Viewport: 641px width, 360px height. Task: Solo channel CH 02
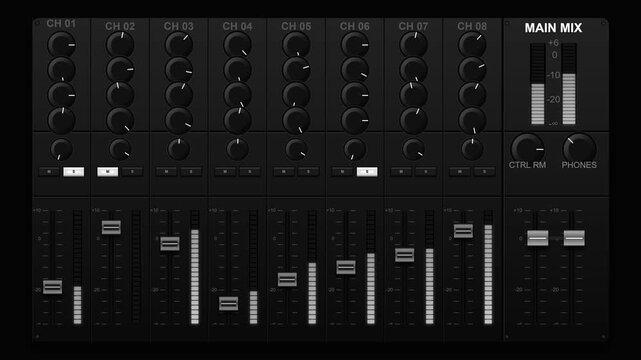pos(132,172)
